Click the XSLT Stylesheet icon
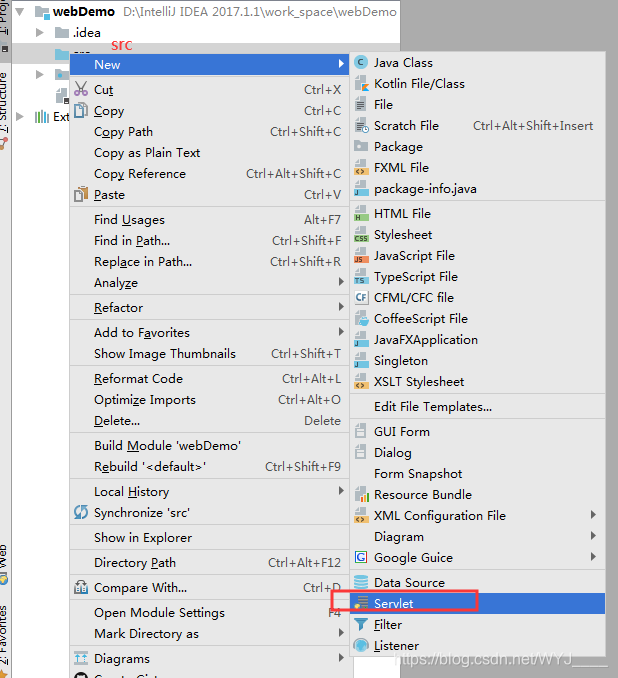 [x=361, y=382]
